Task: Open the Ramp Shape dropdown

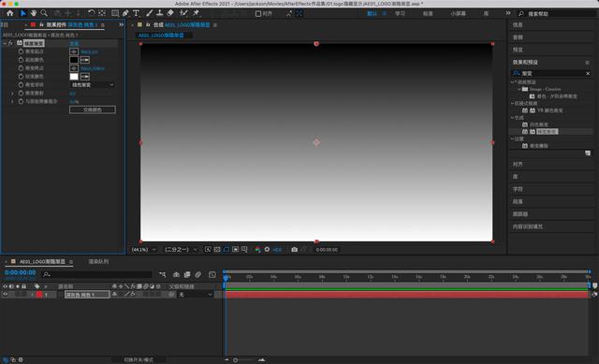Action: (93, 85)
